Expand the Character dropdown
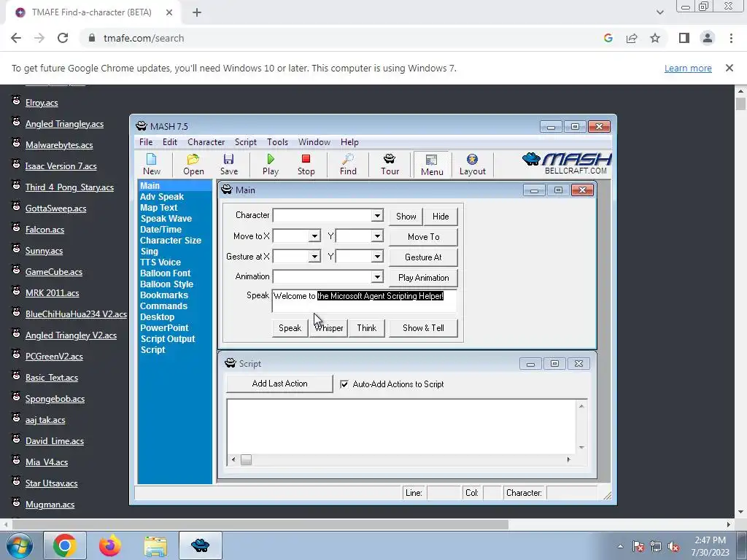The image size is (747, 560). [x=377, y=216]
